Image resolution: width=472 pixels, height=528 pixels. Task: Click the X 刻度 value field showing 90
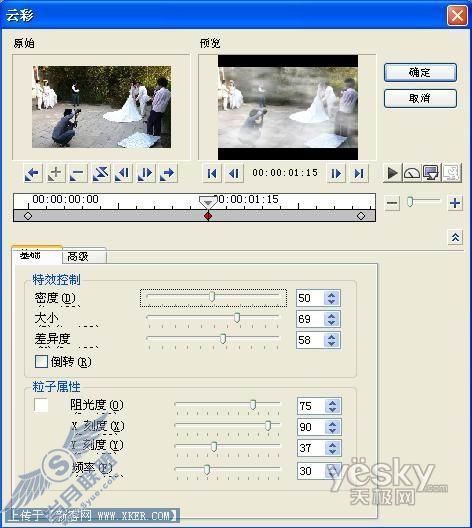[311, 427]
